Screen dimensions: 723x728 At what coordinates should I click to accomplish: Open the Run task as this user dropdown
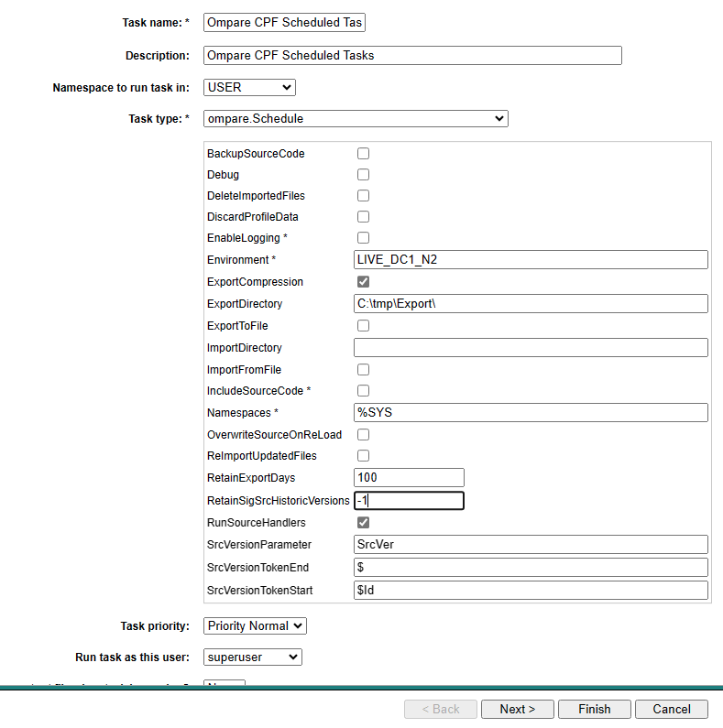point(253,657)
